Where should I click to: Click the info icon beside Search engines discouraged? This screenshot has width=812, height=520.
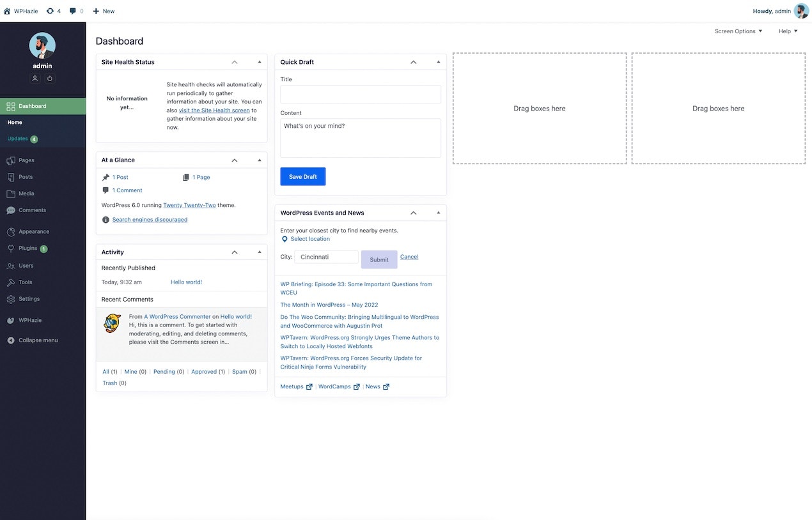pyautogui.click(x=105, y=220)
